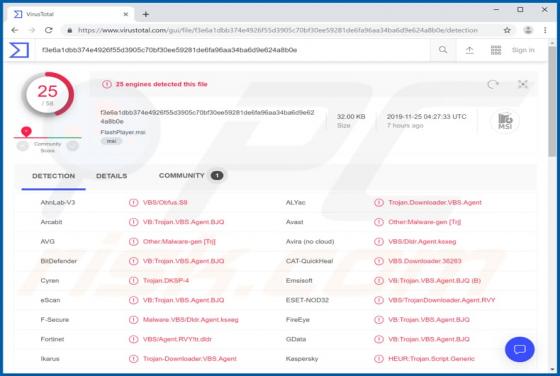Click the 25 detection score circle
The width and height of the screenshot is (560, 376).
[x=48, y=94]
